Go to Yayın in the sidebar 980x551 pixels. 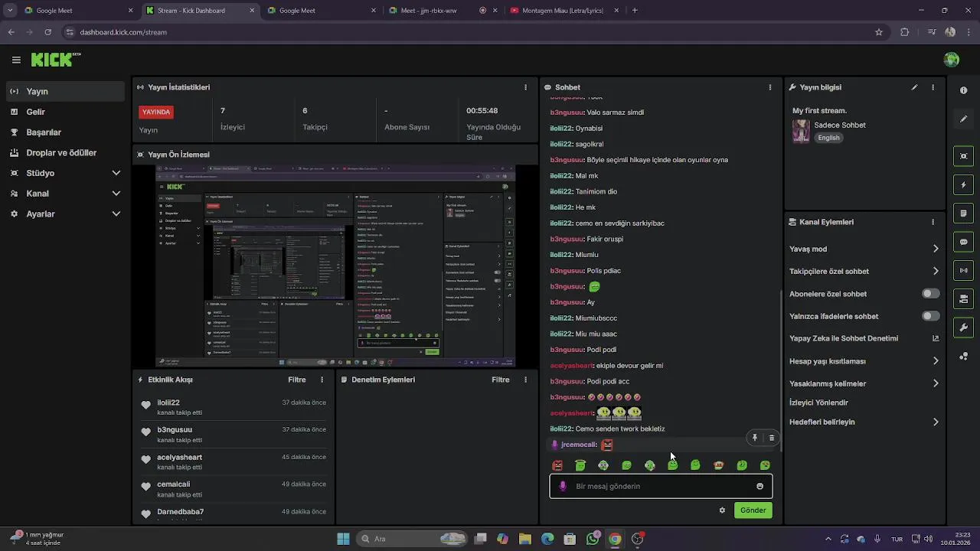coord(65,91)
